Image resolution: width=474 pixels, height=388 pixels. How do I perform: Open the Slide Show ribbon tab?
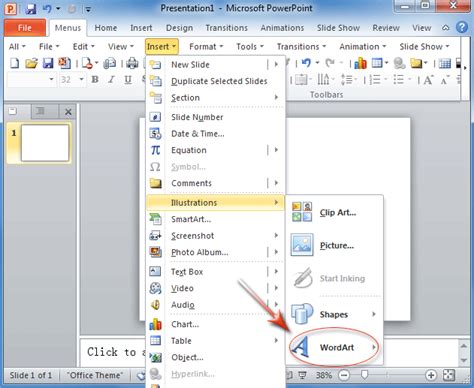[338, 28]
